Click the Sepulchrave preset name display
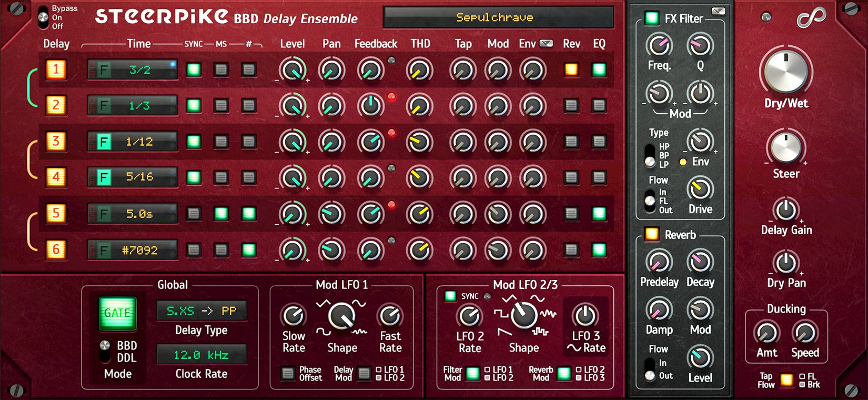 tap(498, 18)
